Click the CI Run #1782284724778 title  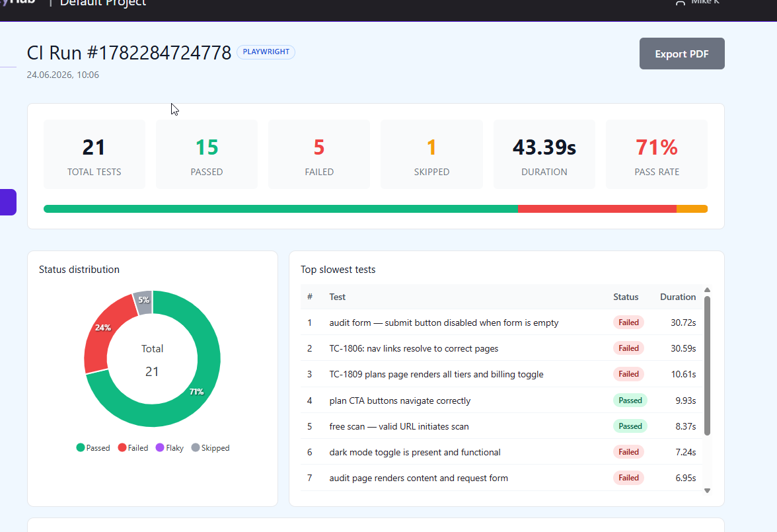(x=129, y=53)
